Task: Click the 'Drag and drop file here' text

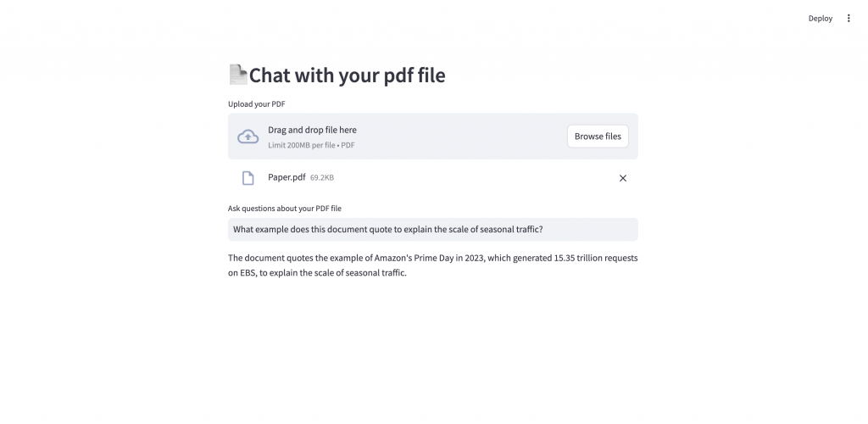Action: (x=312, y=130)
